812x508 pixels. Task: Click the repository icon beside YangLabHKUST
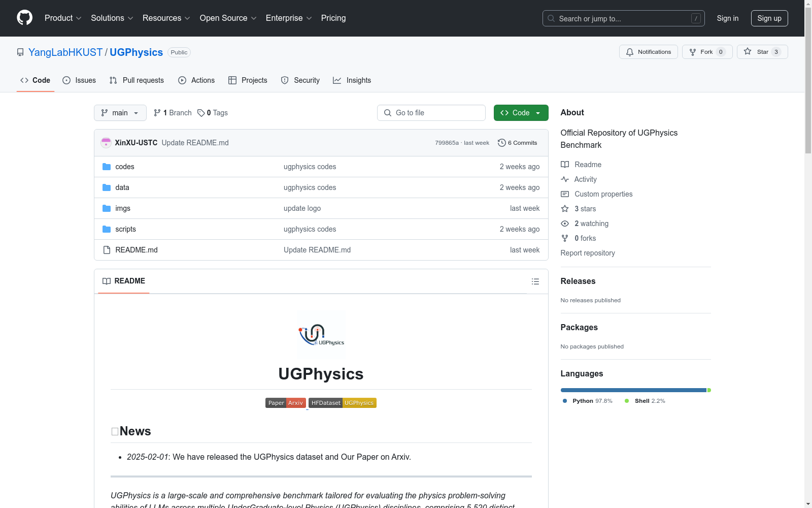(20, 52)
